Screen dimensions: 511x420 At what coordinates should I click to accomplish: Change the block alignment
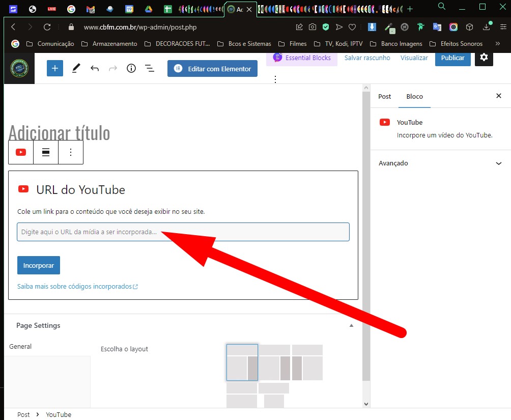point(46,152)
